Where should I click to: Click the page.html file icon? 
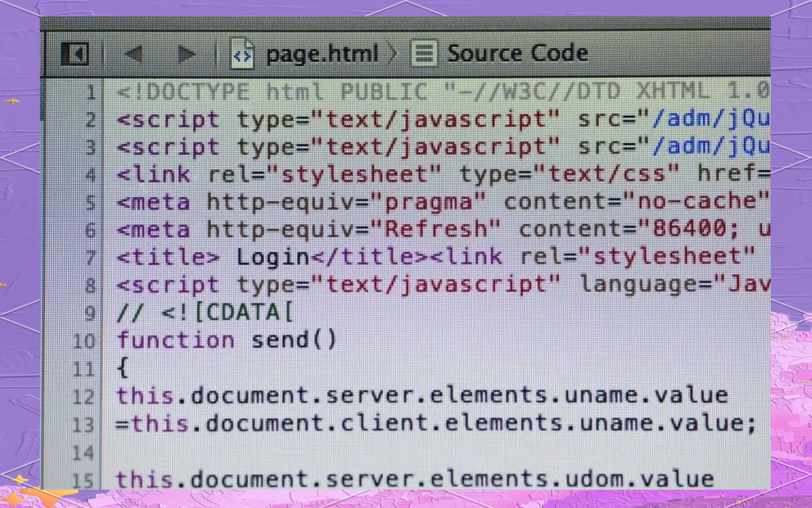242,54
